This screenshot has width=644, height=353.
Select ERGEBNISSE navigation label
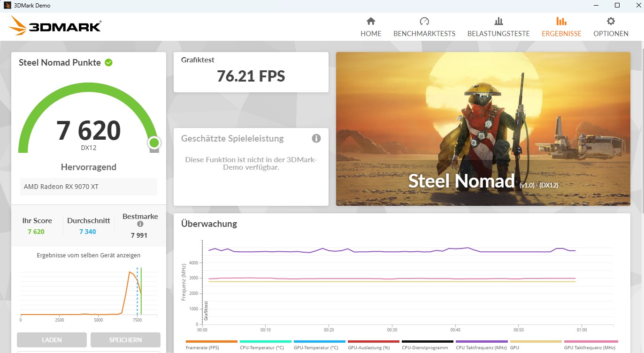tap(561, 34)
